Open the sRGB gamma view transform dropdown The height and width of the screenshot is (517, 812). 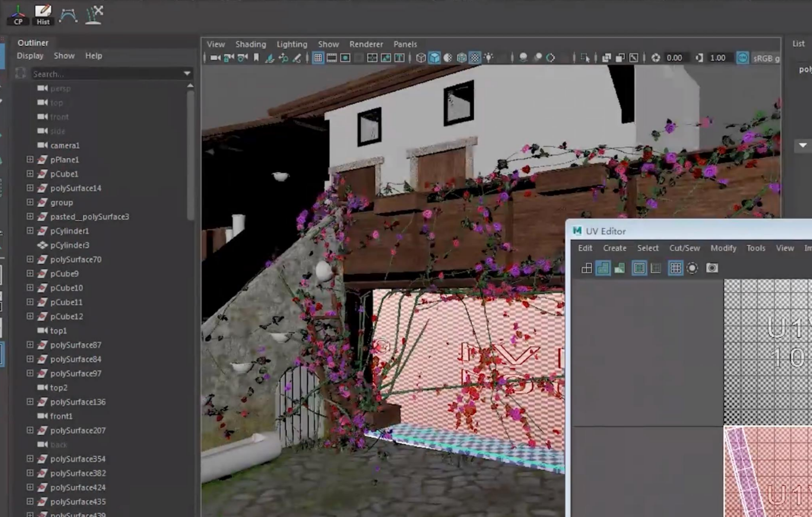click(x=766, y=58)
